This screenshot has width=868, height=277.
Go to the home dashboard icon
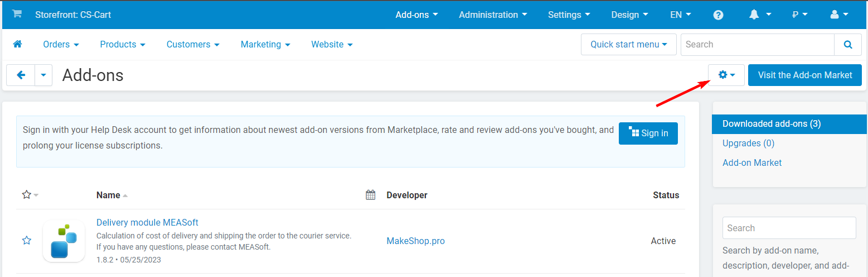click(x=17, y=44)
